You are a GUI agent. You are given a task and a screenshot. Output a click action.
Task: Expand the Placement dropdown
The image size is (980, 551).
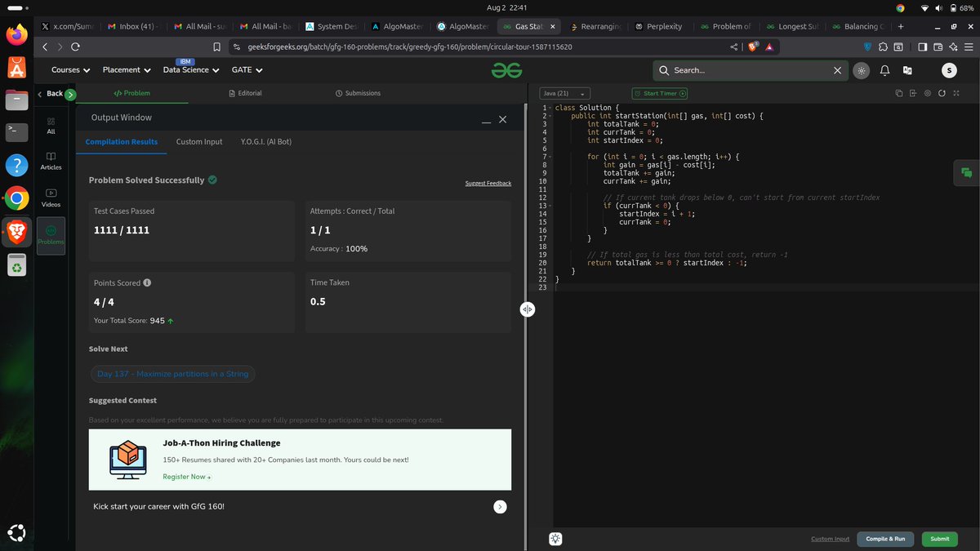pos(127,70)
